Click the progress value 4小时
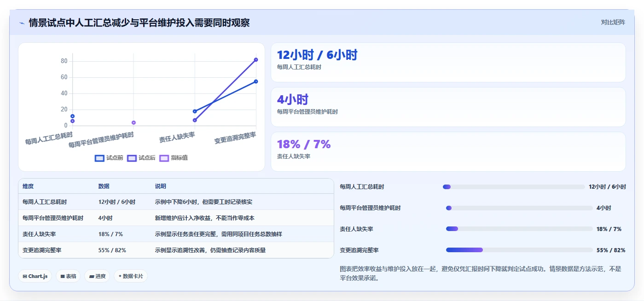Viewport: 644px width, 301px height. 604,208
